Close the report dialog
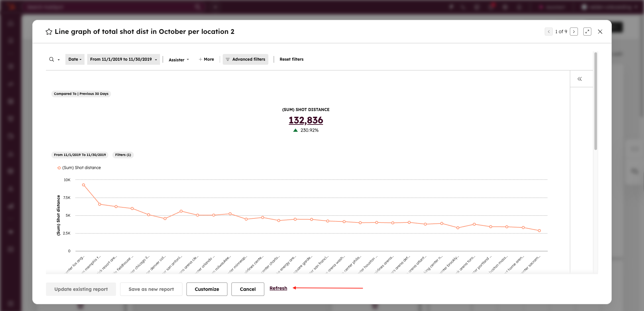 pos(600,32)
